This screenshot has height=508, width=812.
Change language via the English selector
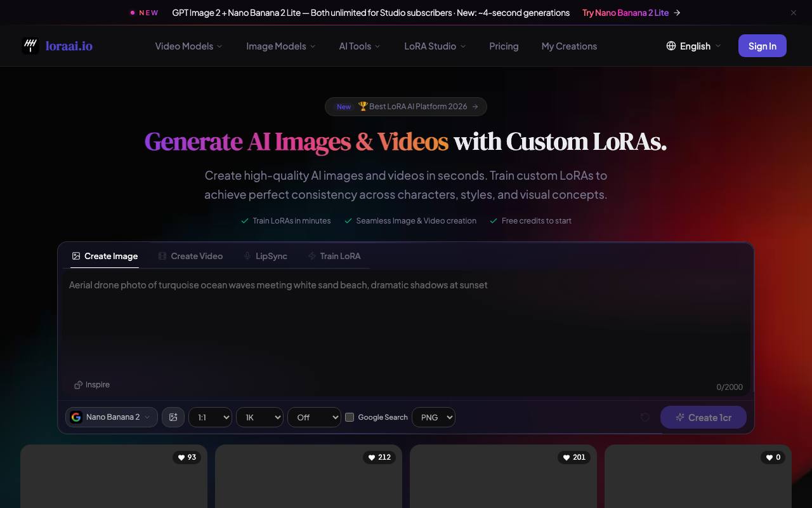[693, 46]
